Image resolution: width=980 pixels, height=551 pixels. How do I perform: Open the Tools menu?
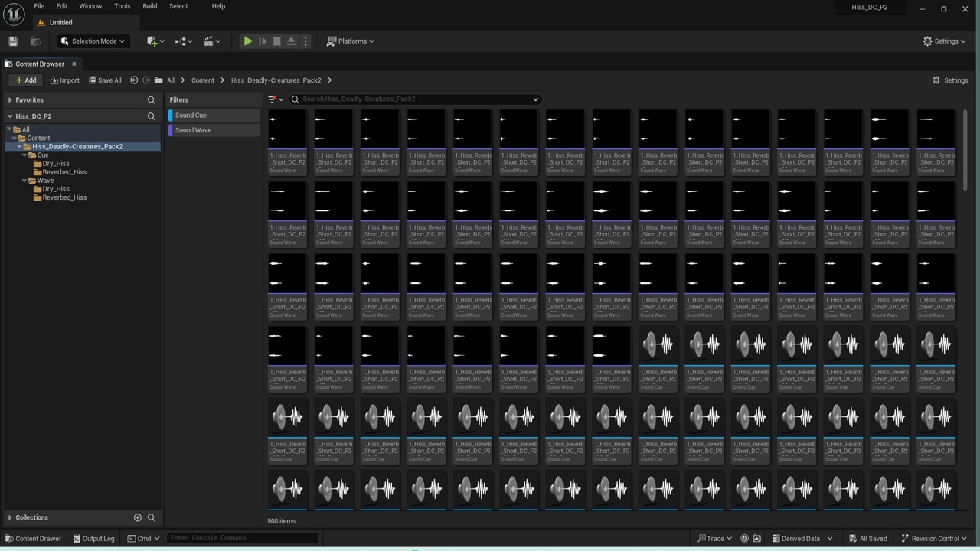click(x=122, y=6)
